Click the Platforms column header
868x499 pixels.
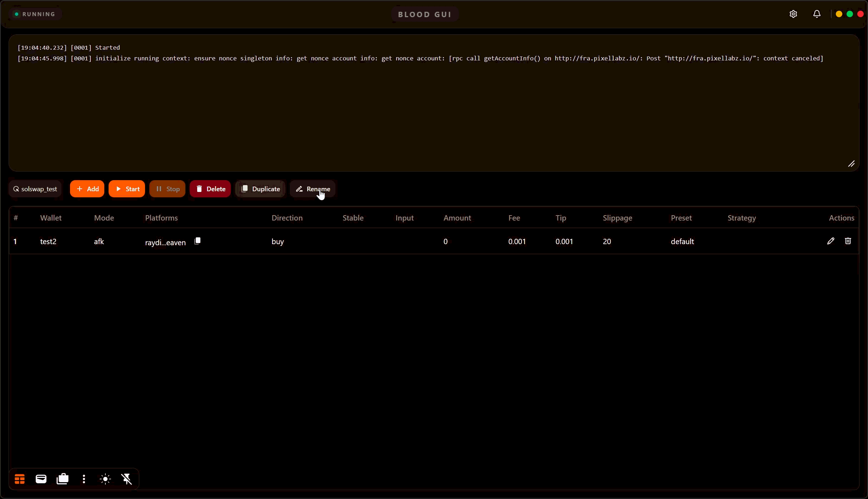pyautogui.click(x=161, y=218)
